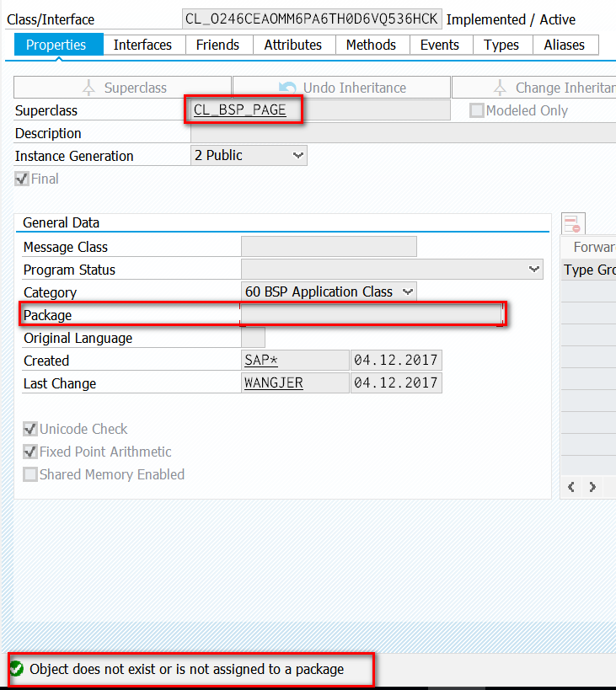Click the Original Language field

pos(253,338)
